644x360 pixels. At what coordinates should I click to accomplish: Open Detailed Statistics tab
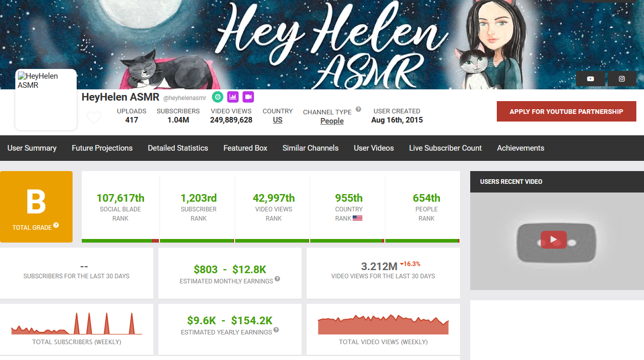[x=178, y=148]
